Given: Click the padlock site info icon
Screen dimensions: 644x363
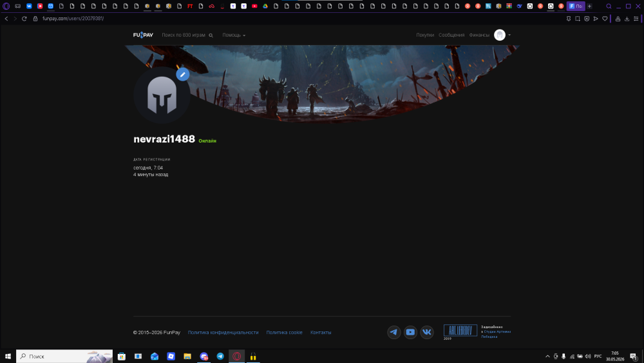Looking at the screenshot, I should point(35,19).
